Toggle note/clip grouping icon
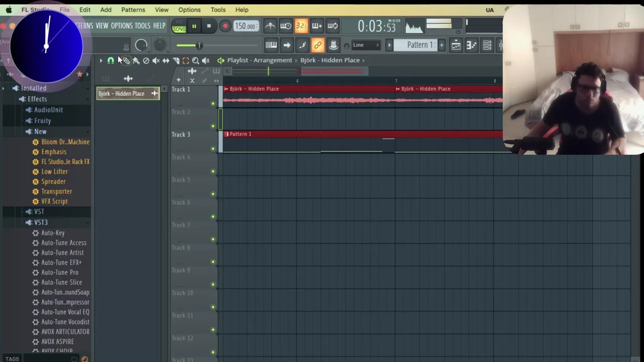Viewport: 644px width, 362px height. [302, 45]
